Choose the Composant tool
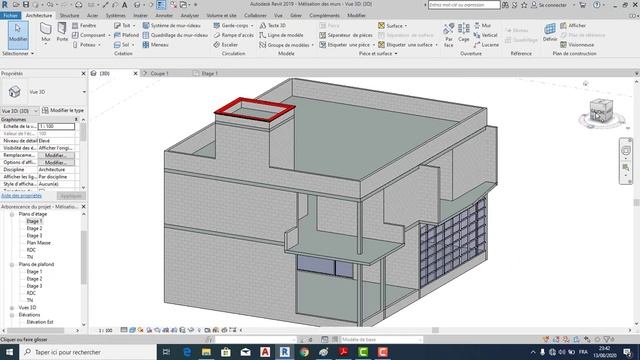Screen dimensions: 640x360 89,35
